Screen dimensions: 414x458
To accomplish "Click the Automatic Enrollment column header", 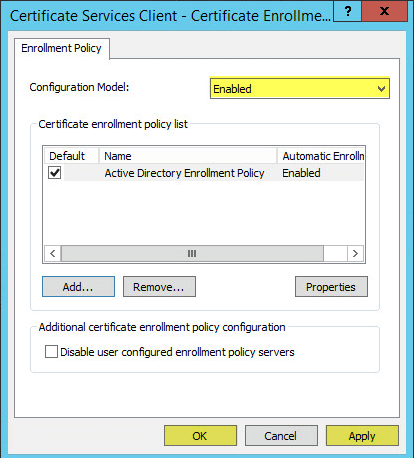I will 321,156.
